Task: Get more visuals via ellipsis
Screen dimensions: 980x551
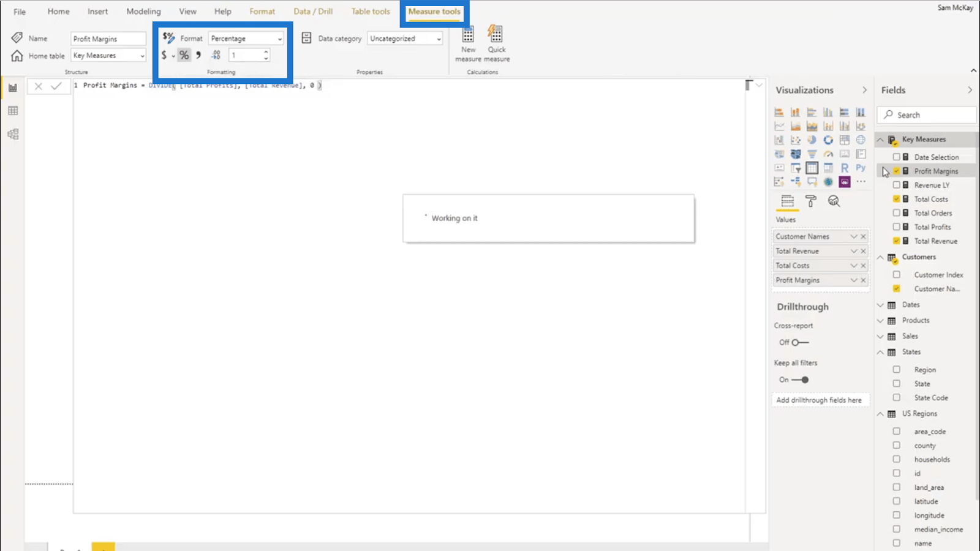Action: 861,182
